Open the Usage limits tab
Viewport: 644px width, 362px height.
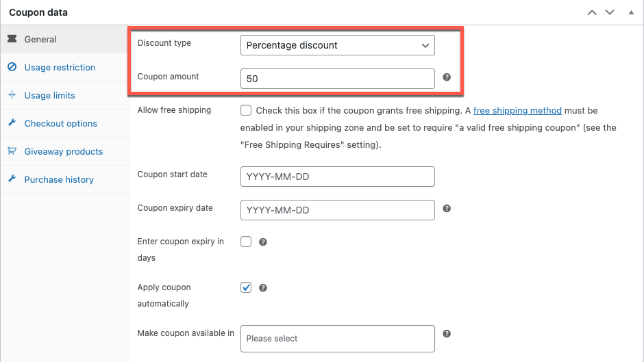(x=65, y=95)
